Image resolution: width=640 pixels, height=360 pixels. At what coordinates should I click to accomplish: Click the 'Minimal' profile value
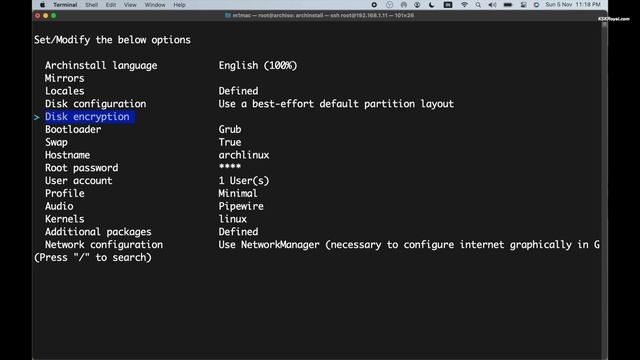(x=238, y=193)
